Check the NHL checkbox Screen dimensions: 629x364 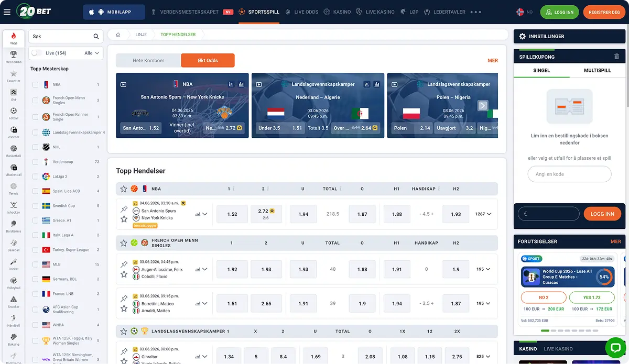click(x=35, y=147)
